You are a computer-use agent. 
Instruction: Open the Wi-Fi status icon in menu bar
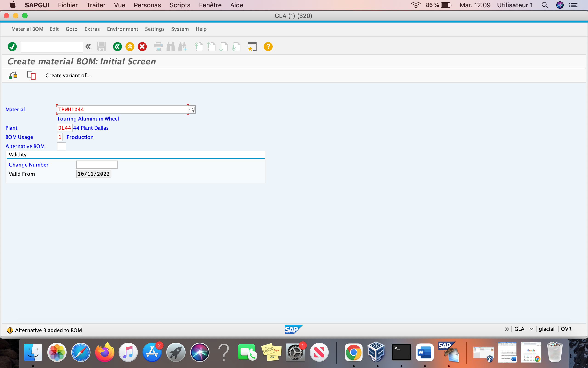click(x=416, y=5)
